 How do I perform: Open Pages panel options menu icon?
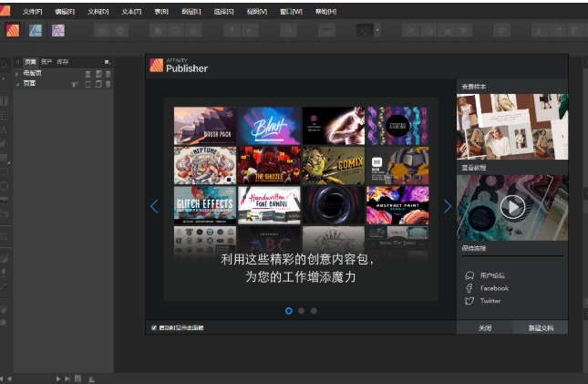[107, 62]
